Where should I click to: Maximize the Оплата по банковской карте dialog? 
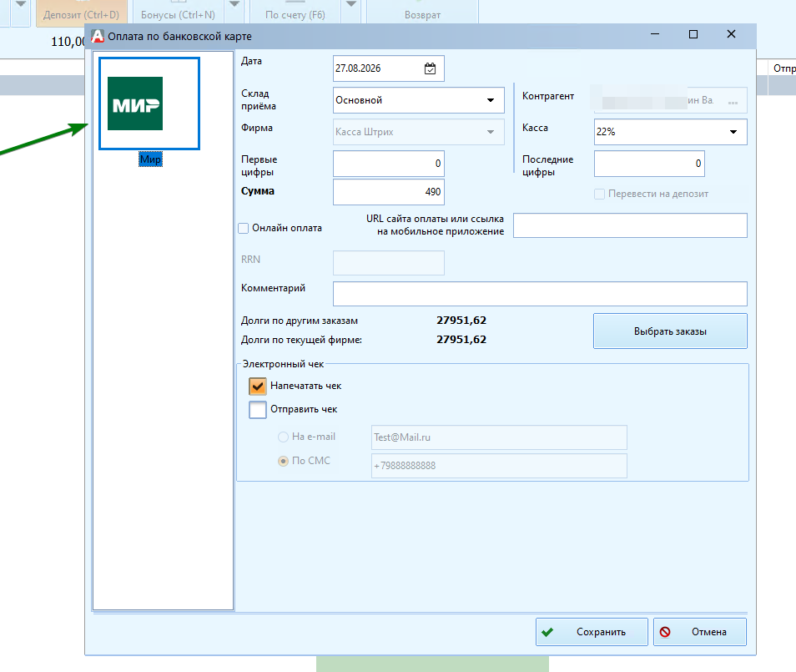(x=693, y=34)
